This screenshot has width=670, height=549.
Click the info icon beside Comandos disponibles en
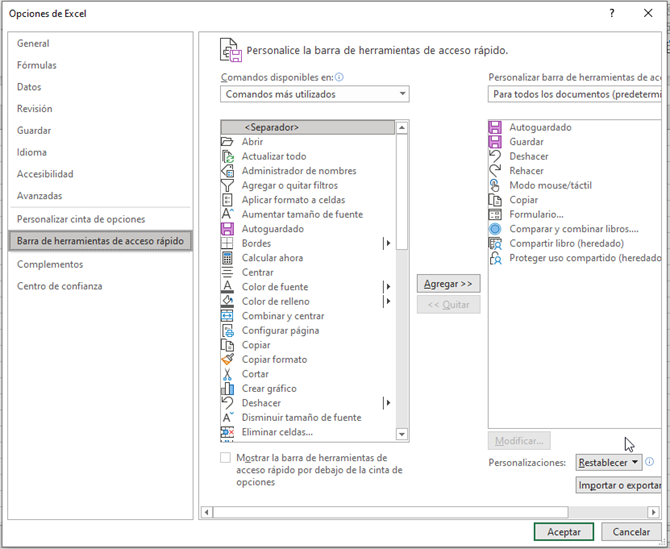(x=339, y=77)
